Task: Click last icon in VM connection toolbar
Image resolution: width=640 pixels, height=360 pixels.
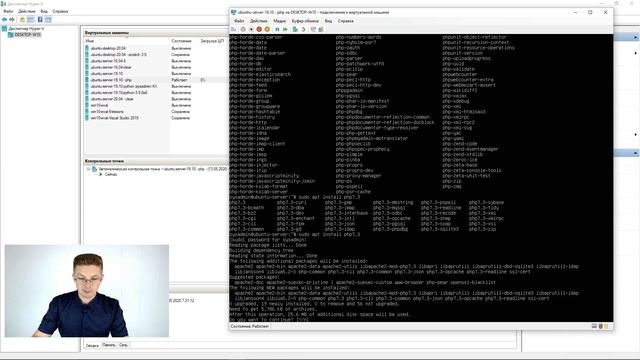Action: tap(321, 29)
